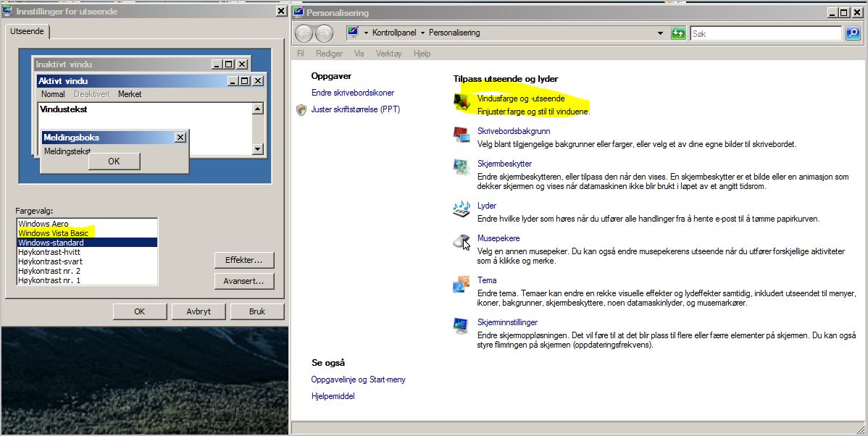Click the Oppgaver heading text

(x=331, y=76)
